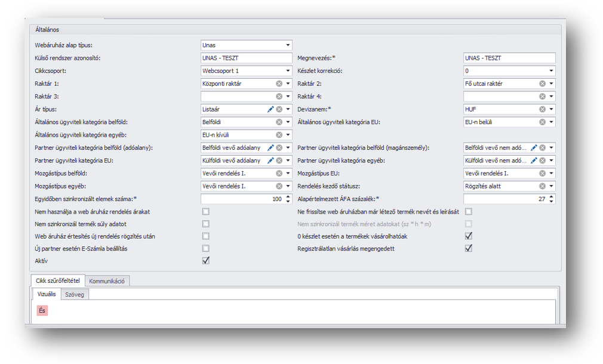Enable Nem használja a web áruház rendelés árakat

point(205,211)
